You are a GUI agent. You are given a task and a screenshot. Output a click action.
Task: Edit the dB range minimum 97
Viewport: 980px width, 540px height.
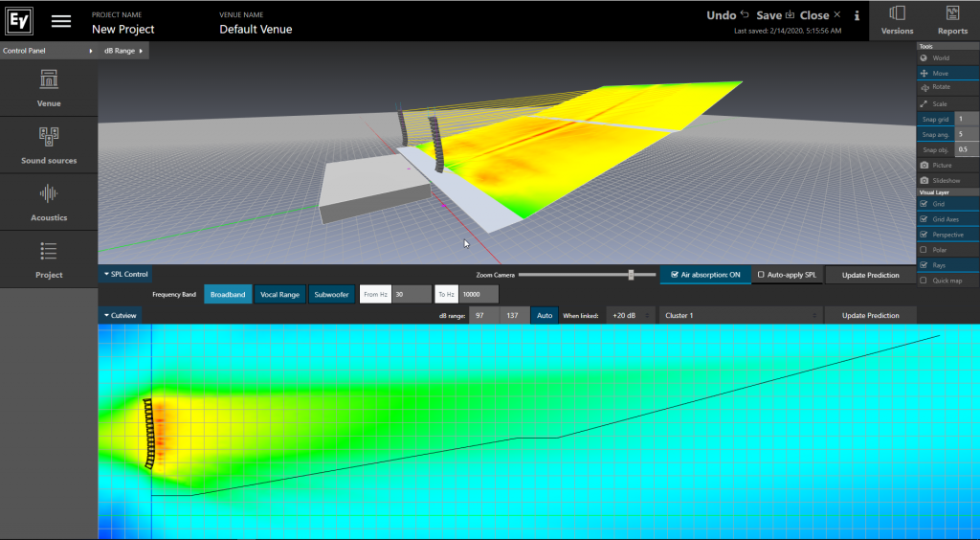pos(484,316)
